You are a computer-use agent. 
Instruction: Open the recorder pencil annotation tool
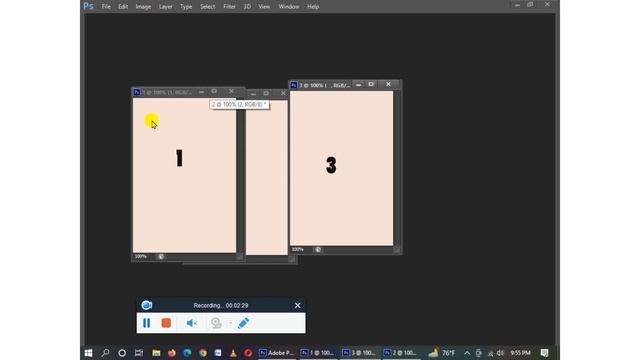click(x=244, y=323)
